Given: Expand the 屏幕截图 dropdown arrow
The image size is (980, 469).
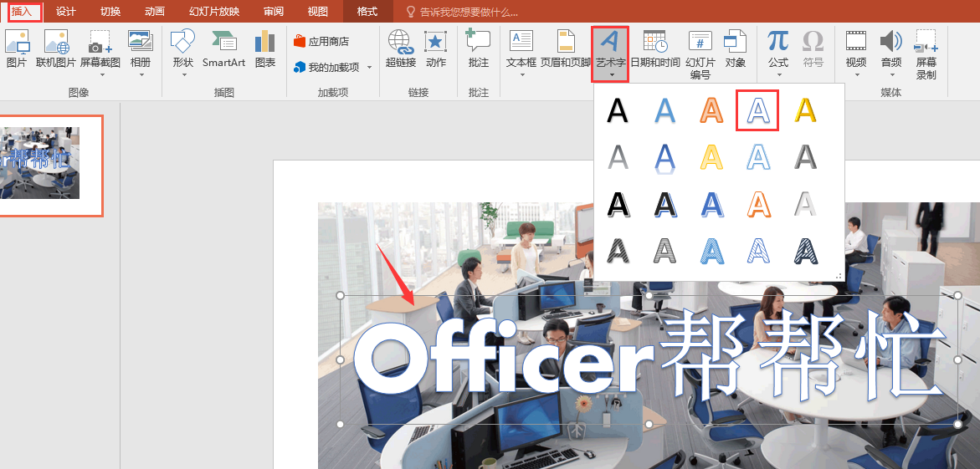Looking at the screenshot, I should click(x=101, y=75).
